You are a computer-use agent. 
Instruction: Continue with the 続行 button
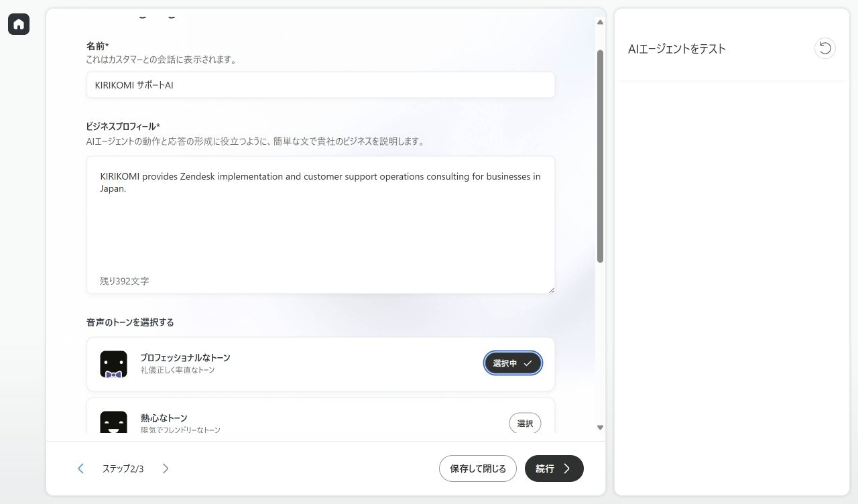coord(554,468)
